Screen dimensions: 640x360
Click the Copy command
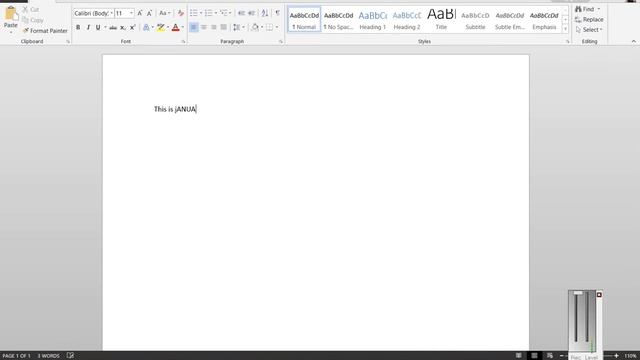point(33,20)
